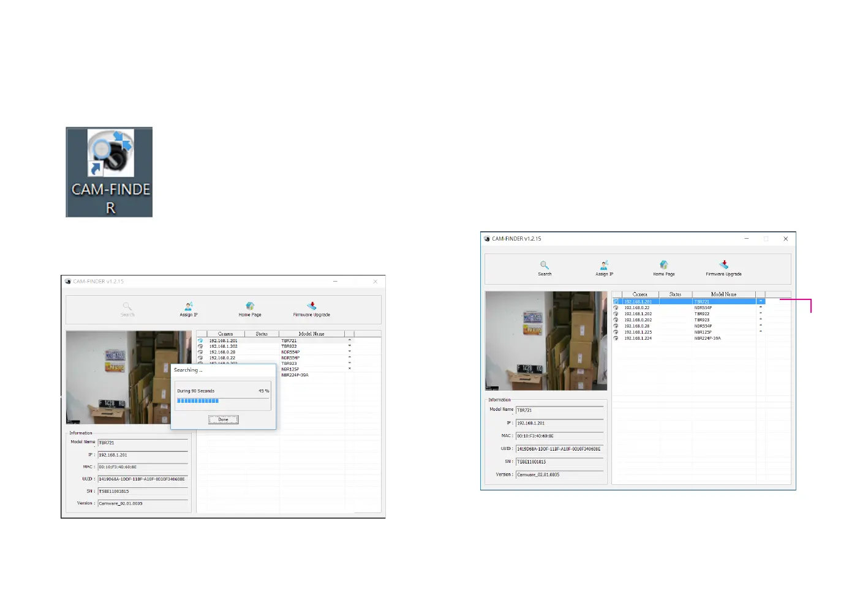868x611 pixels.
Task: Select the camera preview image, Searching-dialog window
Action: 129,378
